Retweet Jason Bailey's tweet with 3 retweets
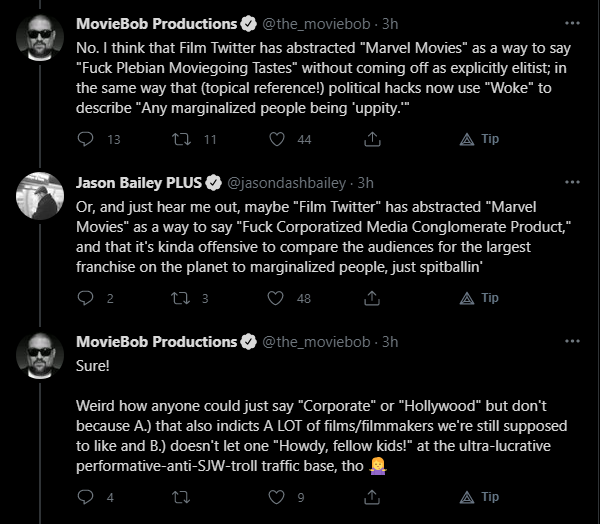This screenshot has height=524, width=600. click(180, 298)
